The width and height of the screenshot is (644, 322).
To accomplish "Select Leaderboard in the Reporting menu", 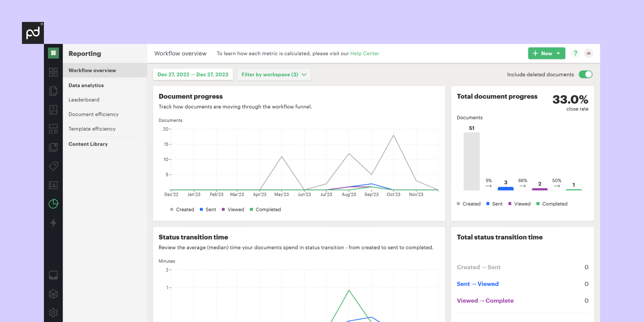I will coord(84,100).
